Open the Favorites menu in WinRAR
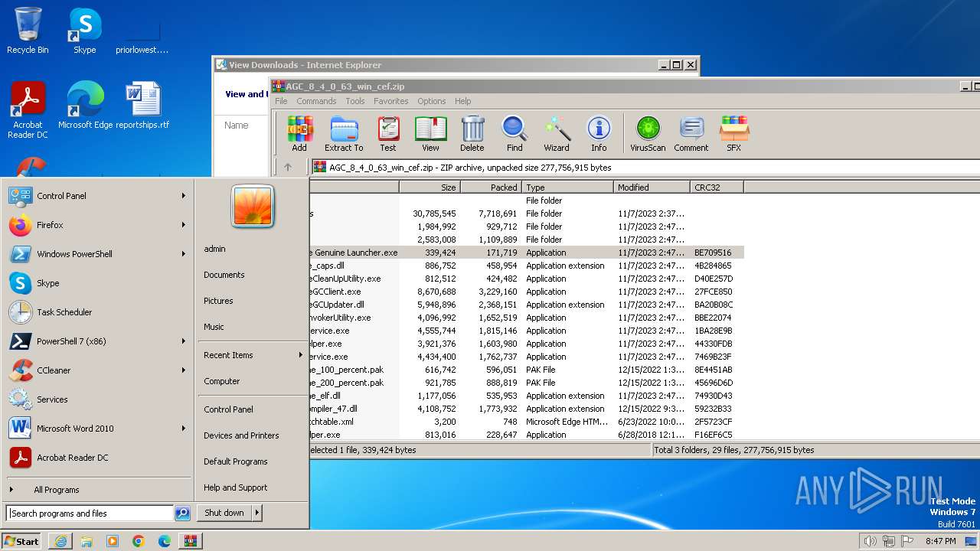Image resolution: width=980 pixels, height=551 pixels. [390, 101]
